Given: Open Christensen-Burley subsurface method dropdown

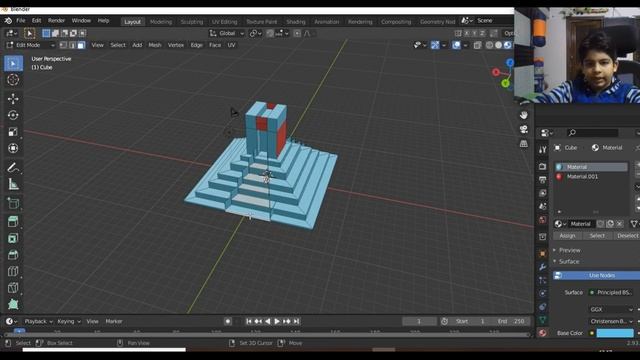Looking at the screenshot, I should 611,321.
